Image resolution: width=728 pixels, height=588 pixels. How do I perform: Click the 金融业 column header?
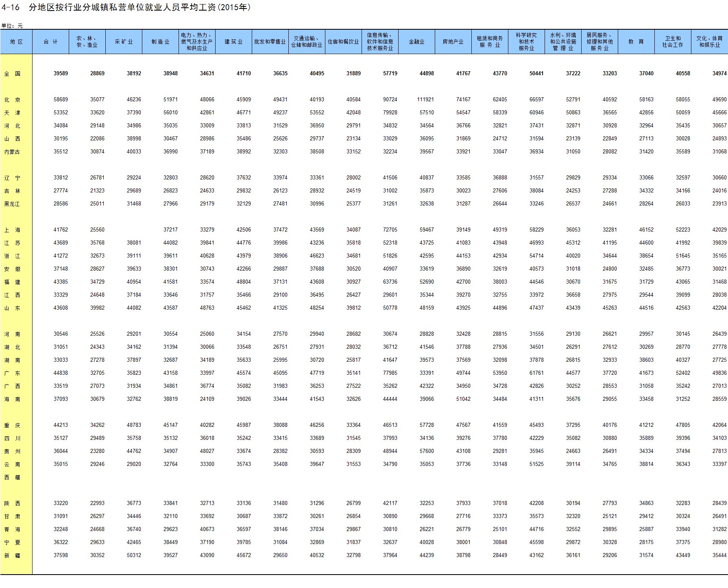pyautogui.click(x=416, y=42)
